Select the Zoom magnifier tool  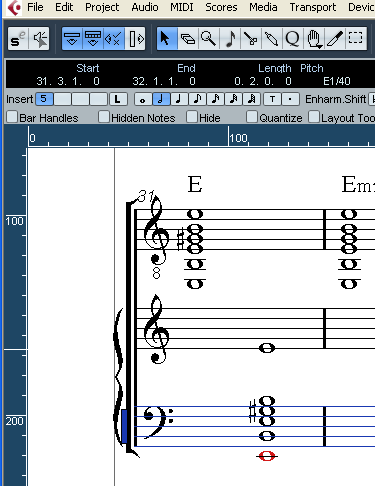click(x=209, y=39)
